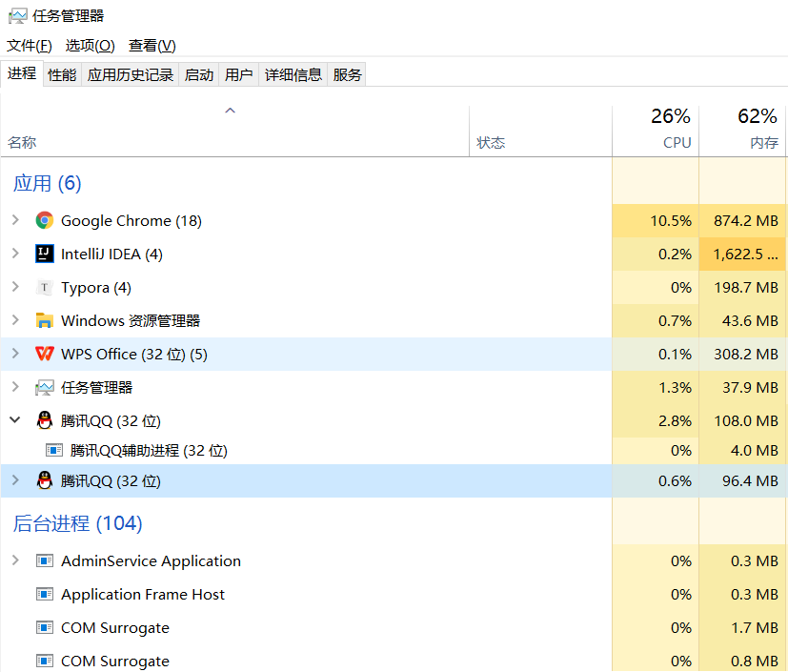Select the Windows 资源管理器 row name
This screenshot has width=788, height=672.
131,320
